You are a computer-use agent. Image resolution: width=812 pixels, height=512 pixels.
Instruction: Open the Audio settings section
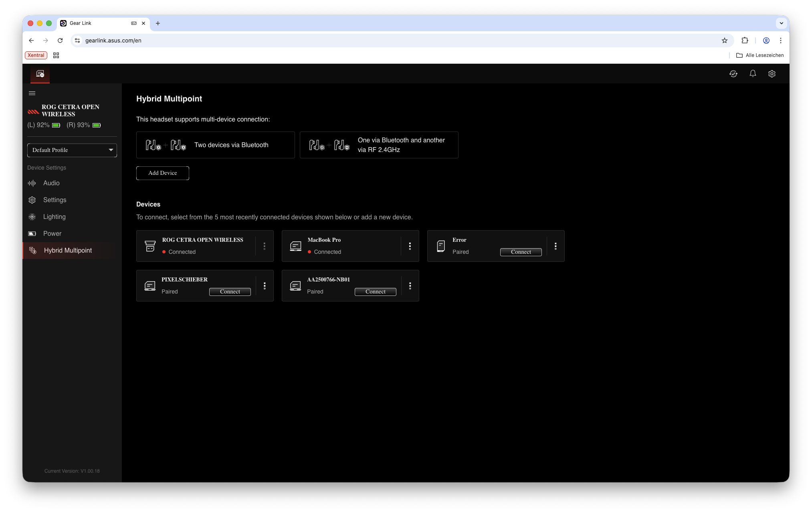pos(51,183)
